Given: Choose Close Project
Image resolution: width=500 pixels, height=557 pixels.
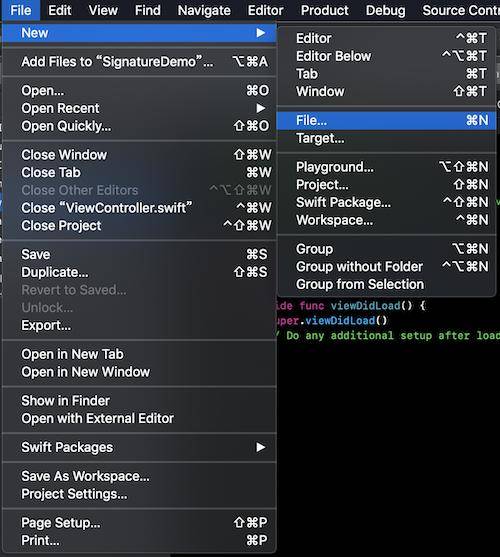Looking at the screenshot, I should [x=139, y=226].
